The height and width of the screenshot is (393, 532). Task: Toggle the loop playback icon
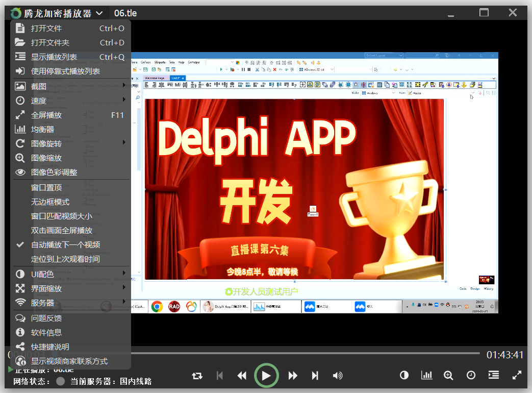tap(197, 376)
